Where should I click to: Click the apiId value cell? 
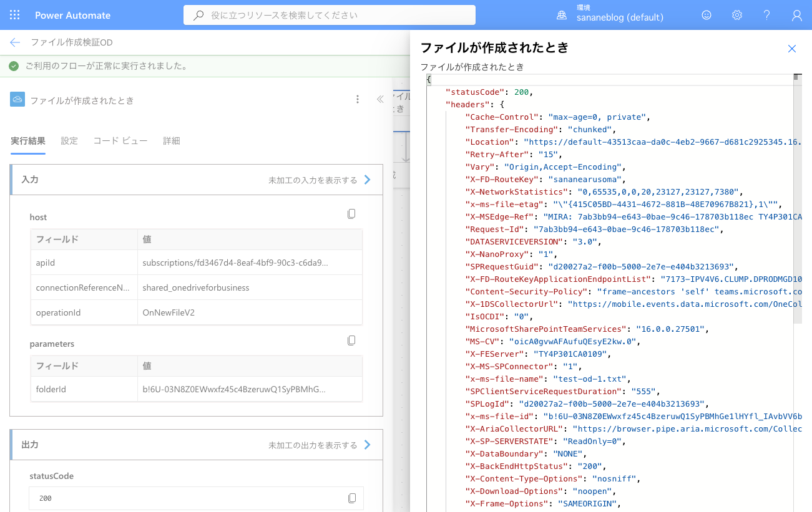click(x=250, y=263)
